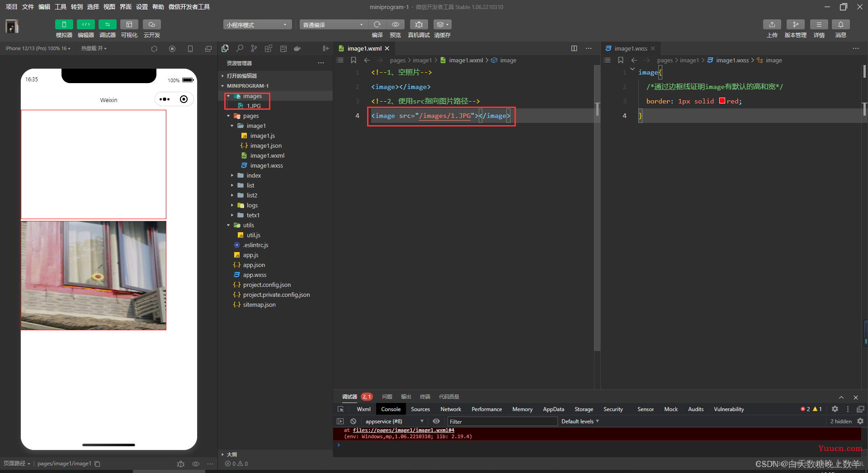Open project details (详情)
This screenshot has height=473, width=868.
[x=819, y=24]
